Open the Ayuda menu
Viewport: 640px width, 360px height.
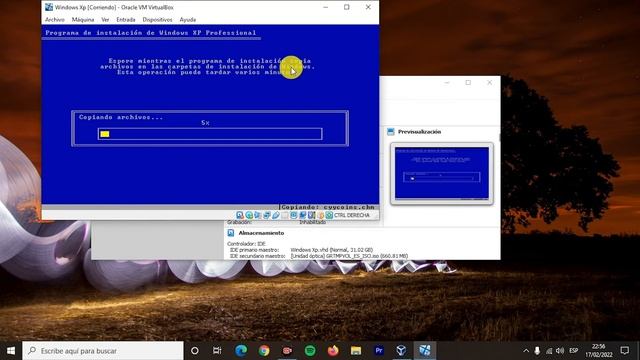pos(188,20)
